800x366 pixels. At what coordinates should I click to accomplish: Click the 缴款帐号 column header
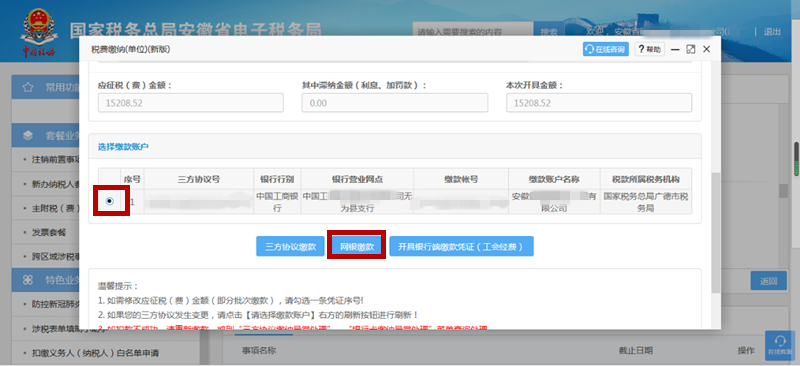[x=461, y=179]
